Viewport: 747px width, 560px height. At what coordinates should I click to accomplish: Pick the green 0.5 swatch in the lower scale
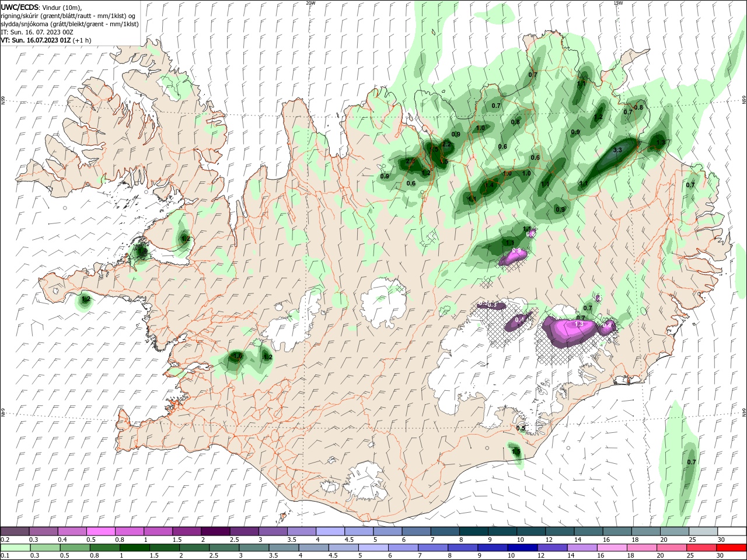(x=74, y=548)
